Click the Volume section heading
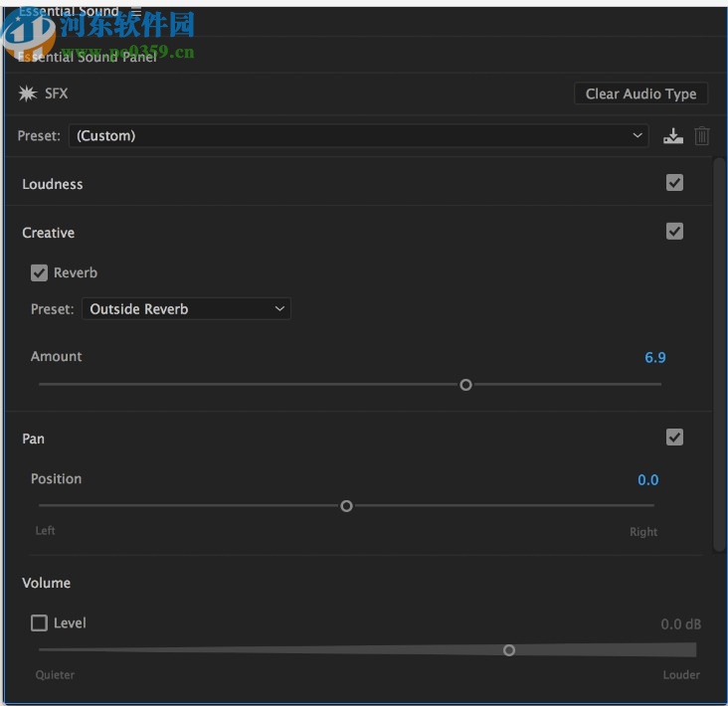The height and width of the screenshot is (706, 728). (47, 583)
